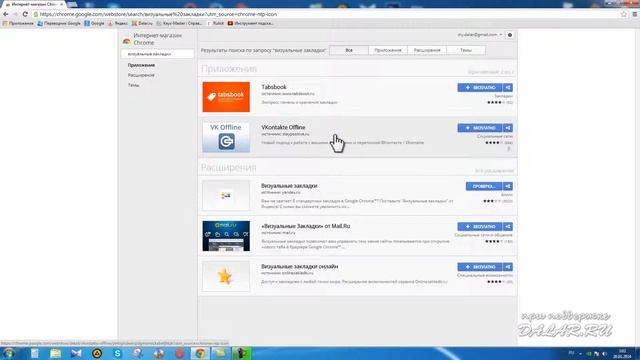
Task: Open the file explorer taskbar icon
Action: tap(56, 353)
